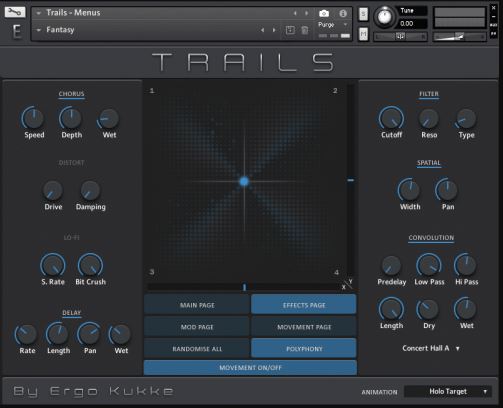Open the Trails - Menus instrument dropdown
The image size is (503, 408).
(38, 13)
